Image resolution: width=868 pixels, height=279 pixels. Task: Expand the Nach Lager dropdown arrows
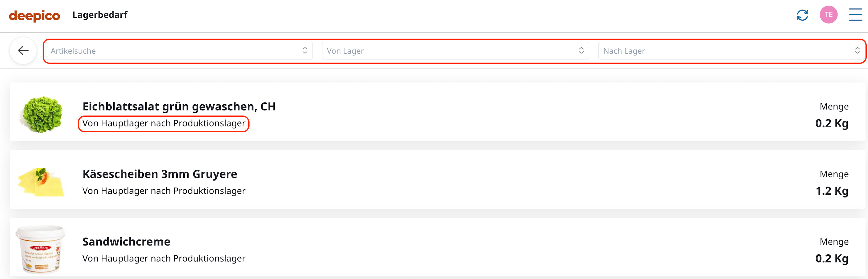(x=857, y=51)
